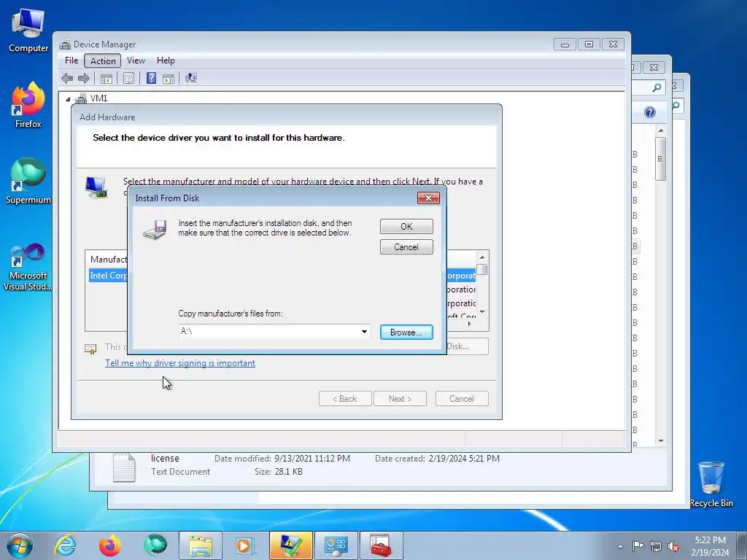Click help icon in background Explorer window

point(650,112)
